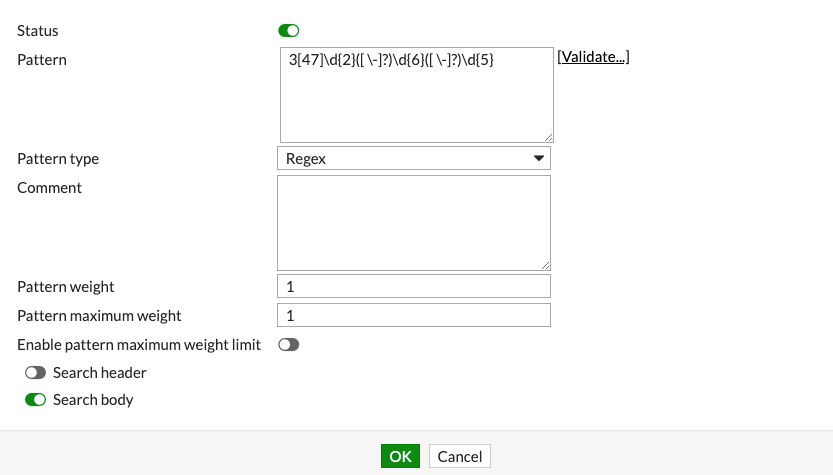Click the "Comment" field label

[x=50, y=188]
